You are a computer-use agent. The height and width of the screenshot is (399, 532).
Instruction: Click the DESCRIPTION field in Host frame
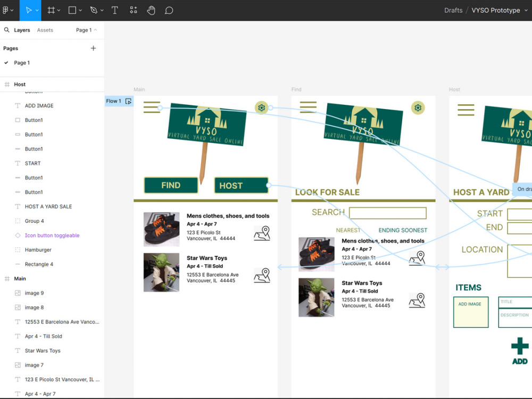[x=515, y=318]
